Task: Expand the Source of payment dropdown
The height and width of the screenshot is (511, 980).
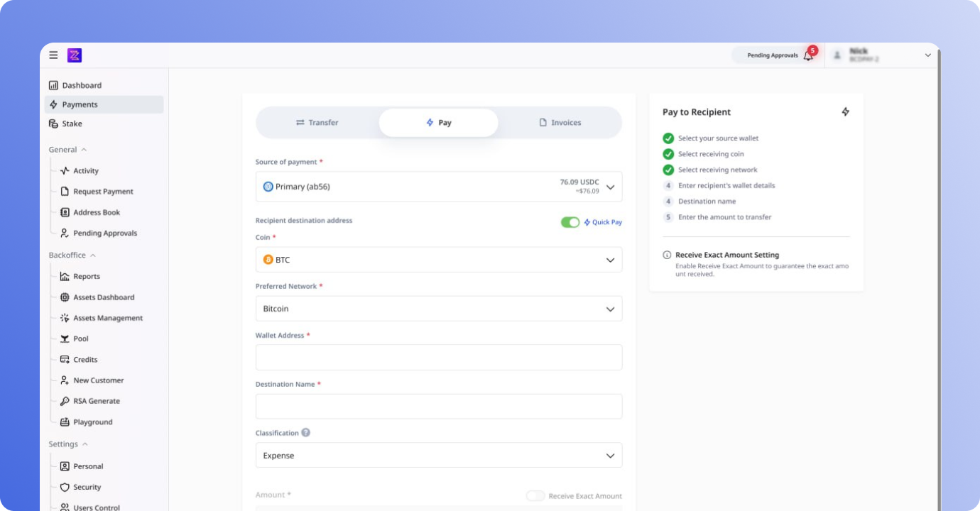Action: tap(438, 187)
